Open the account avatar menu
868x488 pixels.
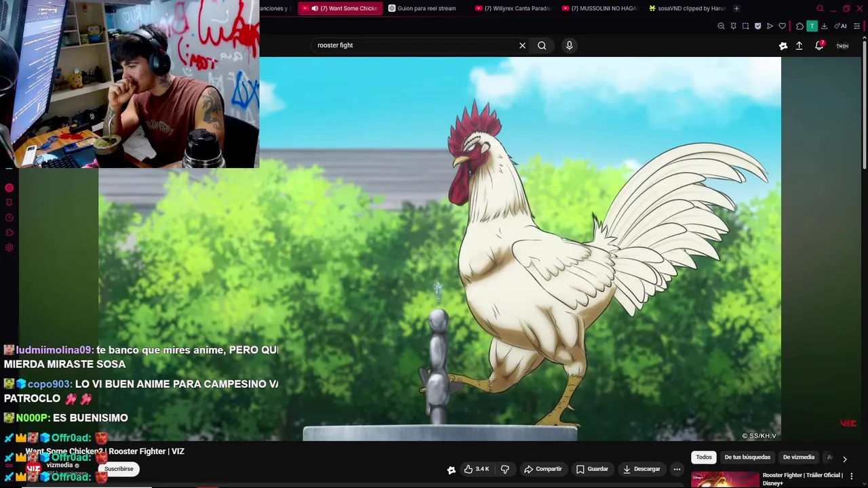point(842,45)
